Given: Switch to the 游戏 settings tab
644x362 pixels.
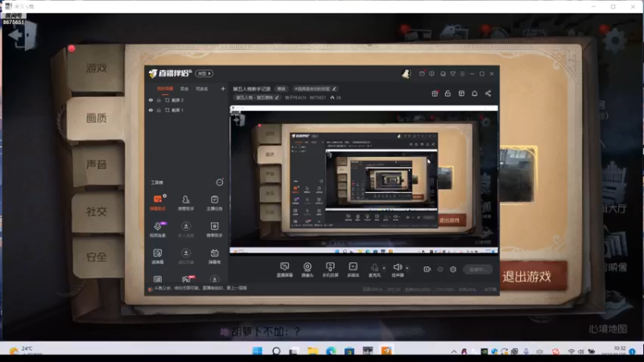Looking at the screenshot, I should pyautogui.click(x=96, y=68).
